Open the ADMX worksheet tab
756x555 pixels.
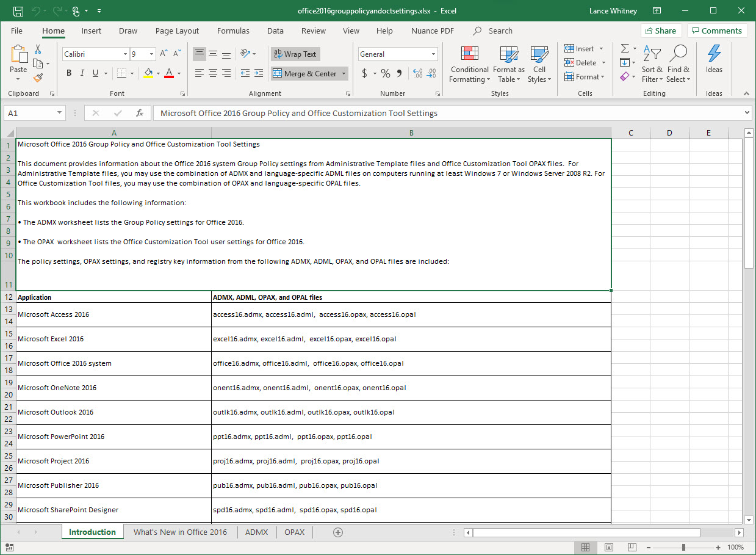[256, 532]
